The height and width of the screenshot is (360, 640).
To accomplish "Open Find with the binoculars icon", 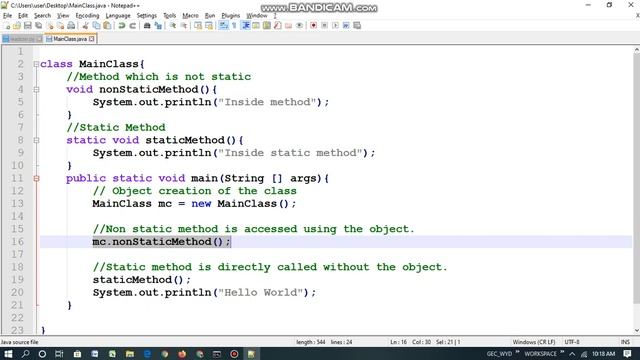I will pyautogui.click(x=147, y=26).
